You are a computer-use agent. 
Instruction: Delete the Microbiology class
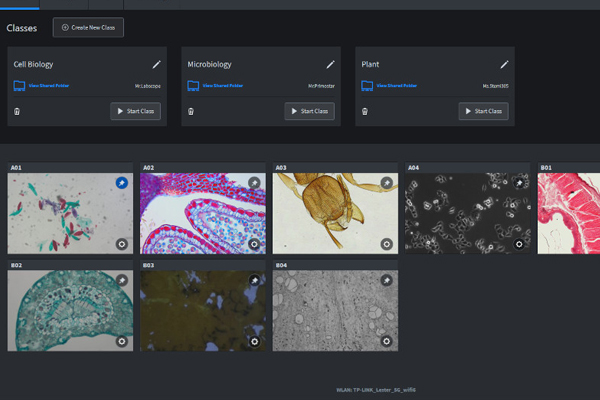(x=192, y=111)
